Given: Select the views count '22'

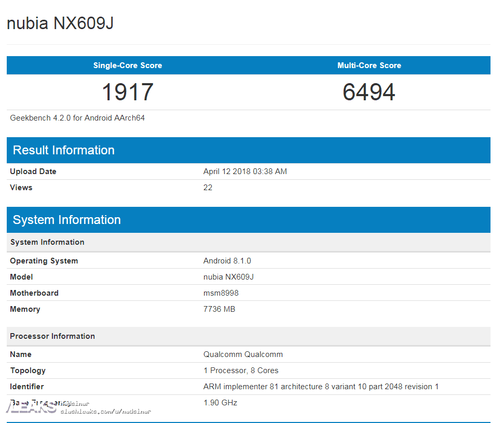Looking at the screenshot, I should 208,188.
